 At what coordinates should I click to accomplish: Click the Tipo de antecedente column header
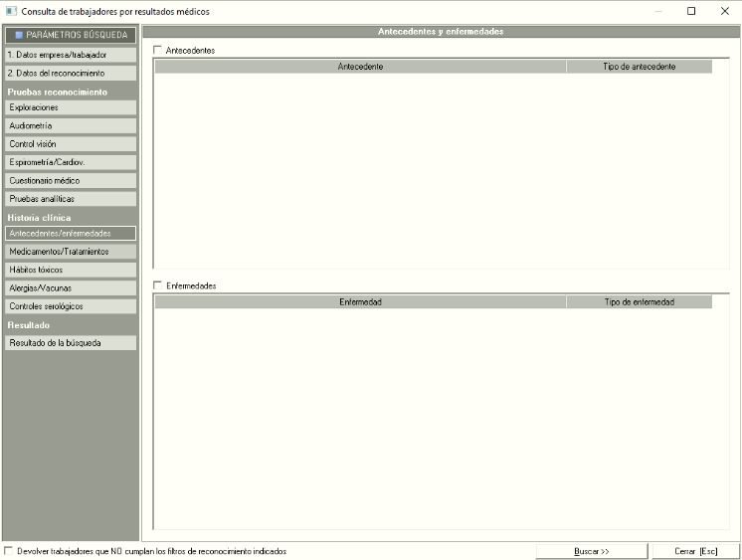pos(640,67)
